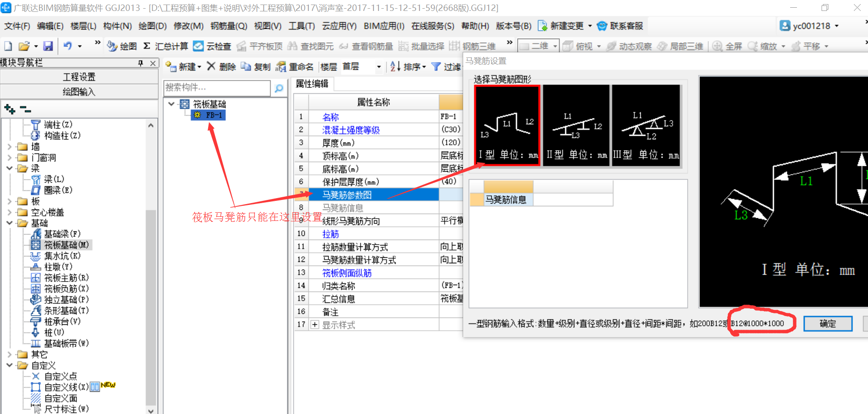This screenshot has width=868, height=414.
Task: Click the 全屏 fullscreen tool
Action: tap(727, 46)
